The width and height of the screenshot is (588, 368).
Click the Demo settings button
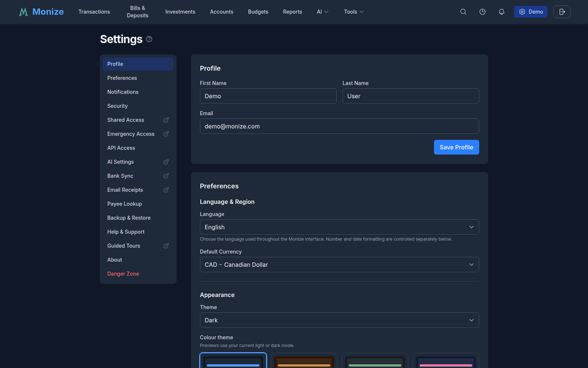coord(531,12)
